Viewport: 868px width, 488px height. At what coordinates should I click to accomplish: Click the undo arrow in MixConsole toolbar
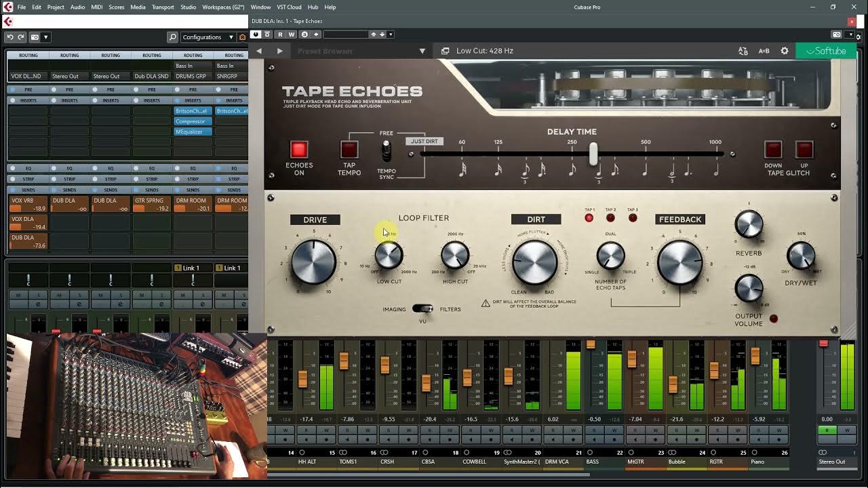click(10, 37)
